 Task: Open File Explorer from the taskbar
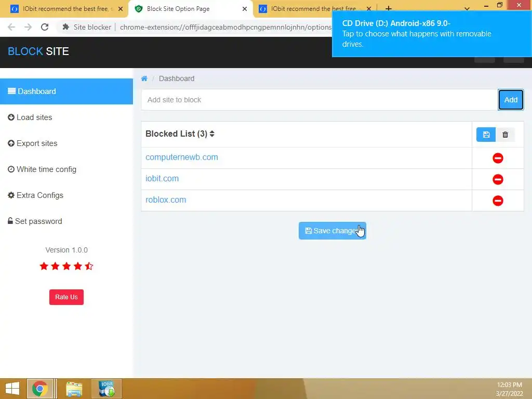tap(74, 389)
